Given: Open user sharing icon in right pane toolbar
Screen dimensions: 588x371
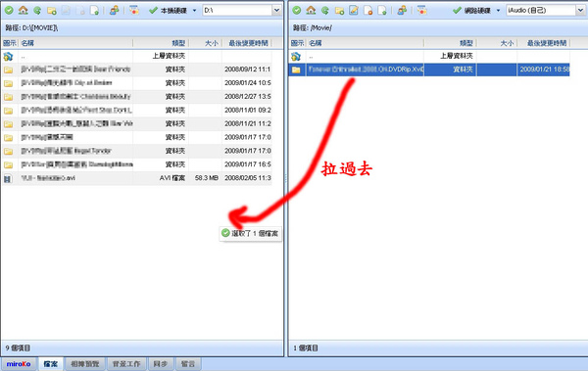Looking at the screenshot, I should [402, 11].
